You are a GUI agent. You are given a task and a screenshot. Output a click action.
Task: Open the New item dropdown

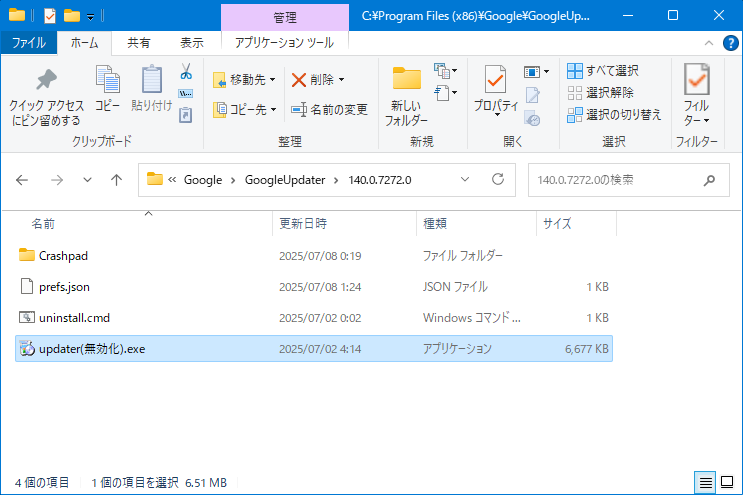click(x=446, y=71)
